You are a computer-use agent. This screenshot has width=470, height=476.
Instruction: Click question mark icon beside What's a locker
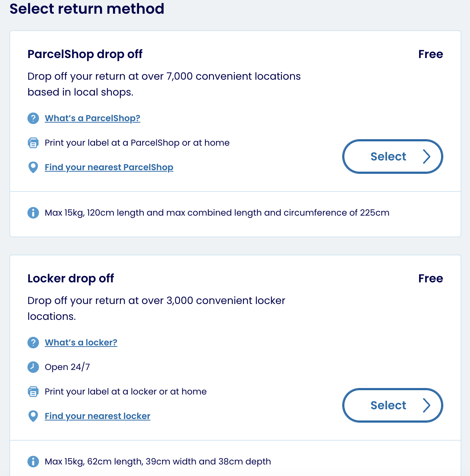[x=33, y=343]
